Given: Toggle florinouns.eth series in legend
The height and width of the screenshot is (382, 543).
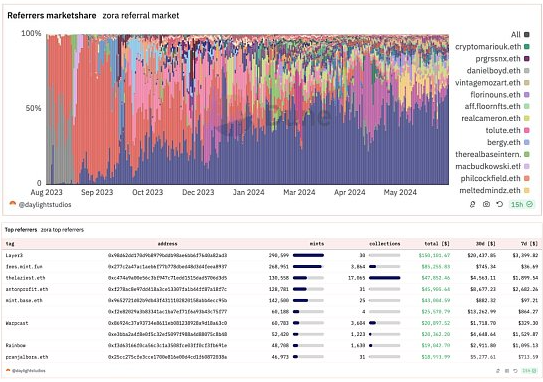Looking at the screenshot, I should pos(500,95).
